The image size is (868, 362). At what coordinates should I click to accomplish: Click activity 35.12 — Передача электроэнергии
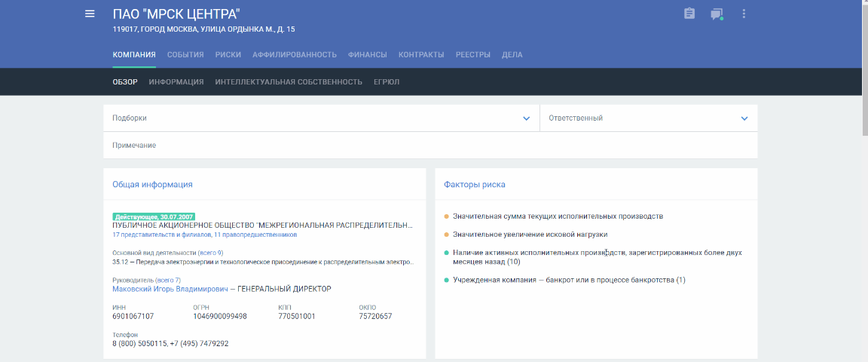tap(263, 262)
